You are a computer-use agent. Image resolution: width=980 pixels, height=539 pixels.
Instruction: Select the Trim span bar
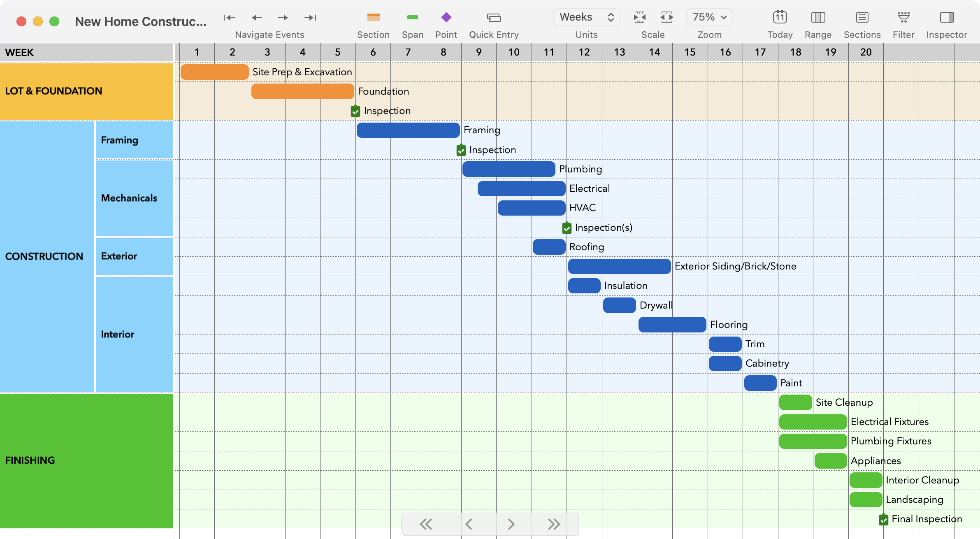coord(725,344)
